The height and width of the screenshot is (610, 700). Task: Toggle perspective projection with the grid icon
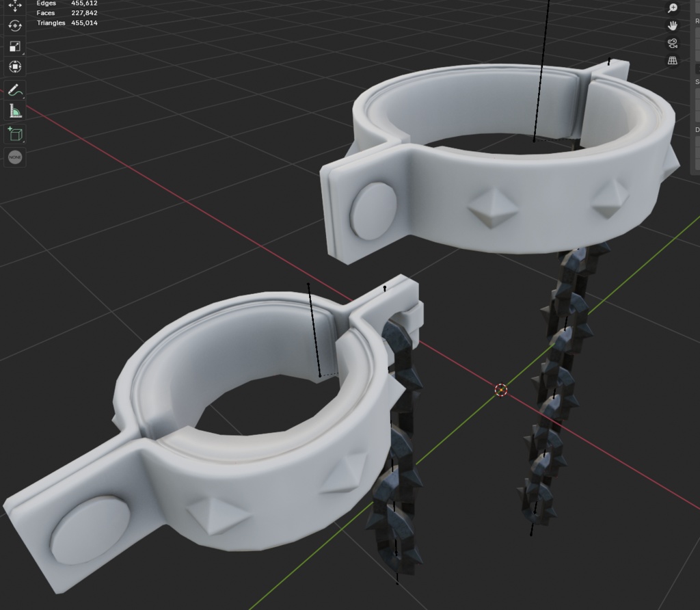coord(673,60)
